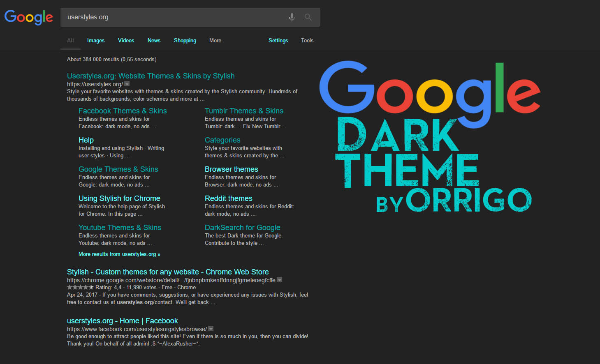The height and width of the screenshot is (364, 600).
Task: Click the five-star rating icons under Stylish result
Action: click(80, 287)
